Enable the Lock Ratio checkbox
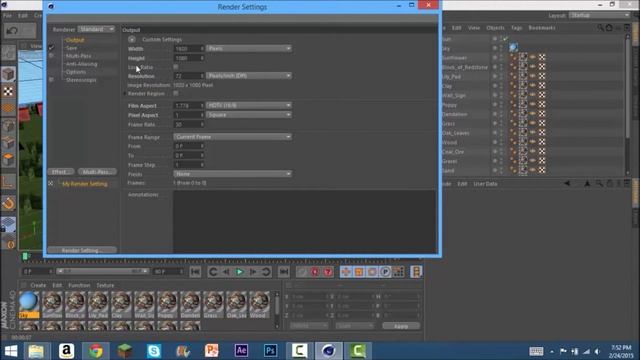Image resolution: width=640 pixels, height=360 pixels. [176, 67]
